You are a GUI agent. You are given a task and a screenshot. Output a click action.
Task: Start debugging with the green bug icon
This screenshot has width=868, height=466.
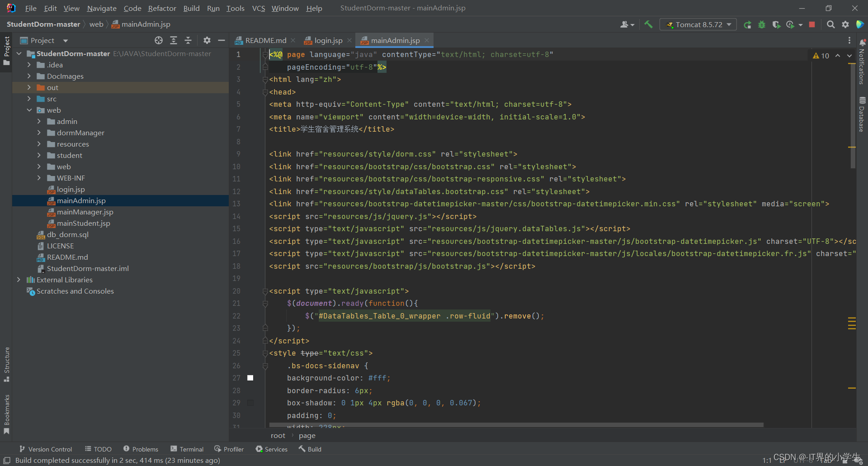(x=762, y=25)
